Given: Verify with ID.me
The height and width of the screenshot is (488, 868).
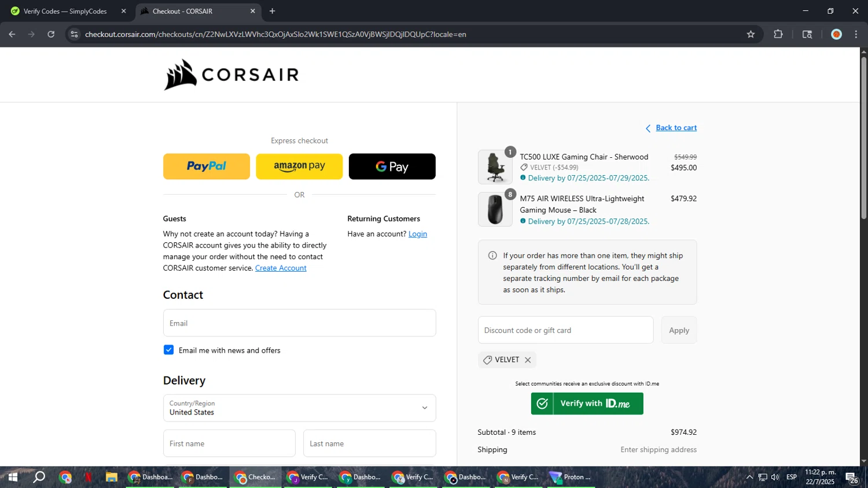Looking at the screenshot, I should pos(587,404).
